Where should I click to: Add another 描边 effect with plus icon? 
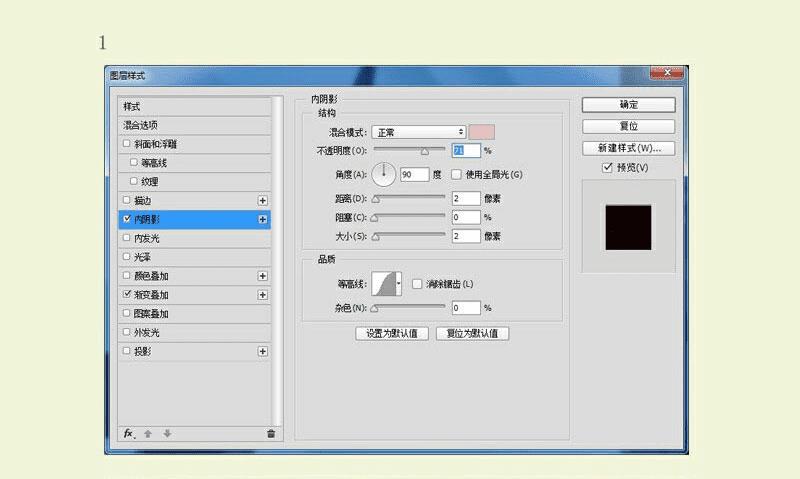tap(262, 200)
